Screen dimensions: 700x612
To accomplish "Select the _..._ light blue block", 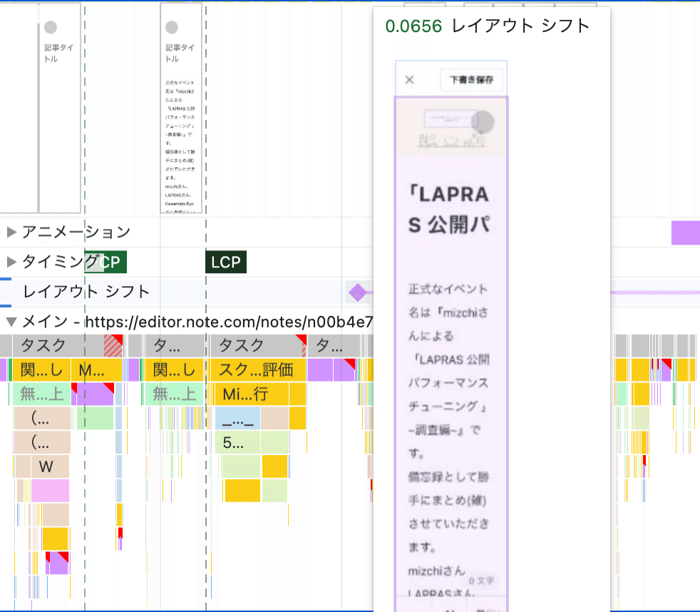I will (238, 418).
